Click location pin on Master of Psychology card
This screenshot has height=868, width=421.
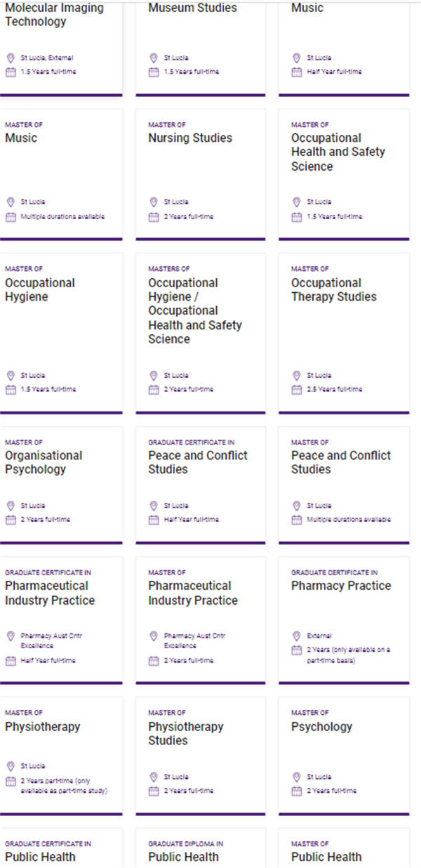(297, 777)
